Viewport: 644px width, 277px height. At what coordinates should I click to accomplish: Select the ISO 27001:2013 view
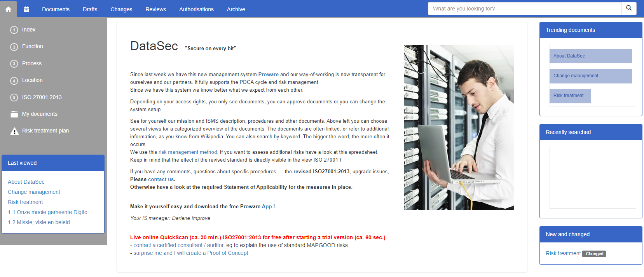click(42, 97)
